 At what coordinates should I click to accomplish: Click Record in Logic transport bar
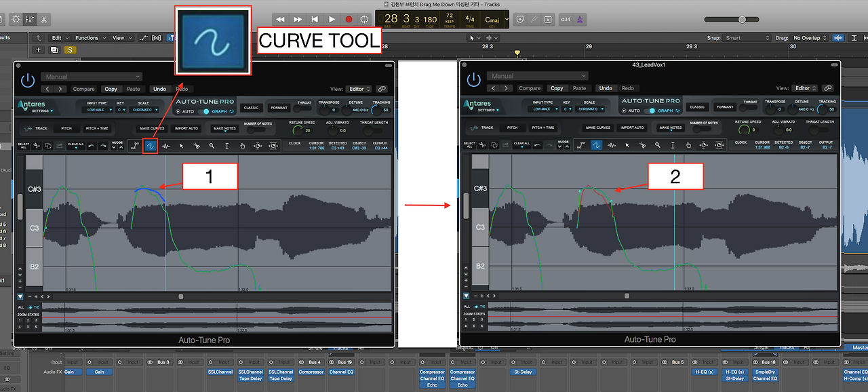[349, 19]
